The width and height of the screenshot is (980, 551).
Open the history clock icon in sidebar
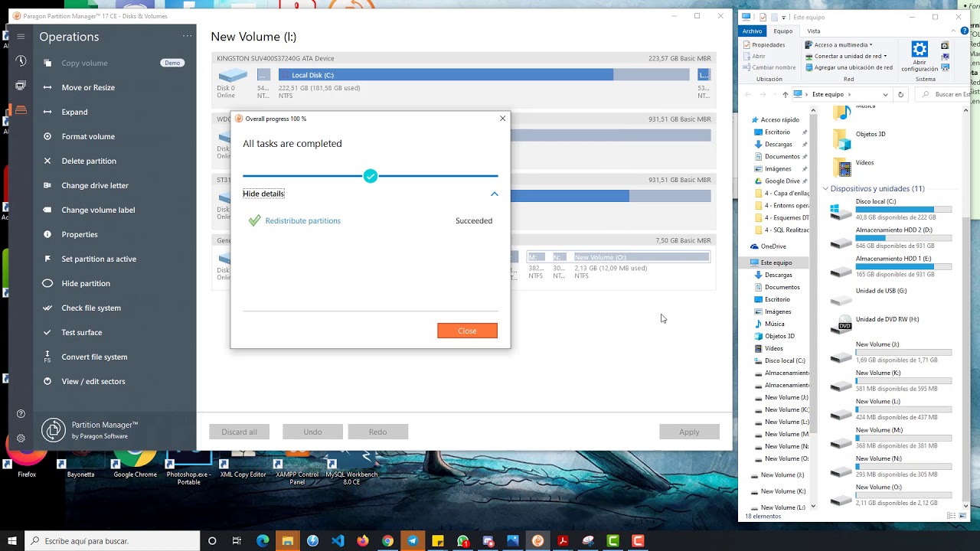coord(21,61)
